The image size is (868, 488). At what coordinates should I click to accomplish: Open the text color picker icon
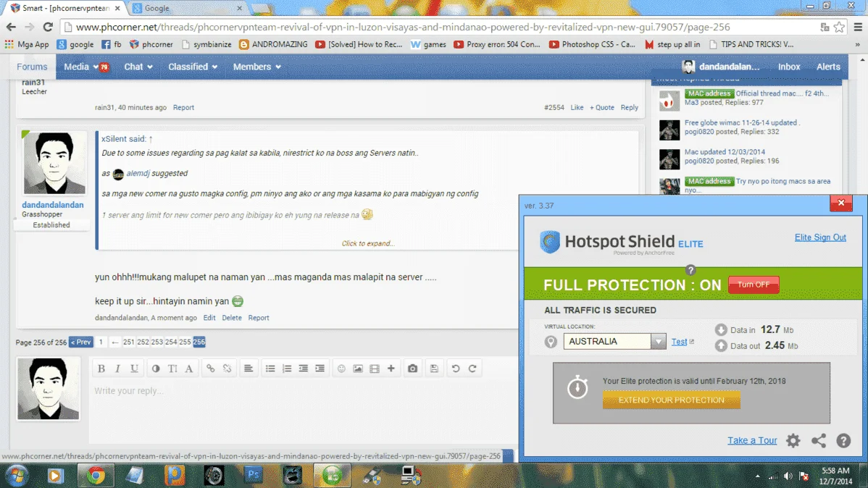[156, 369]
